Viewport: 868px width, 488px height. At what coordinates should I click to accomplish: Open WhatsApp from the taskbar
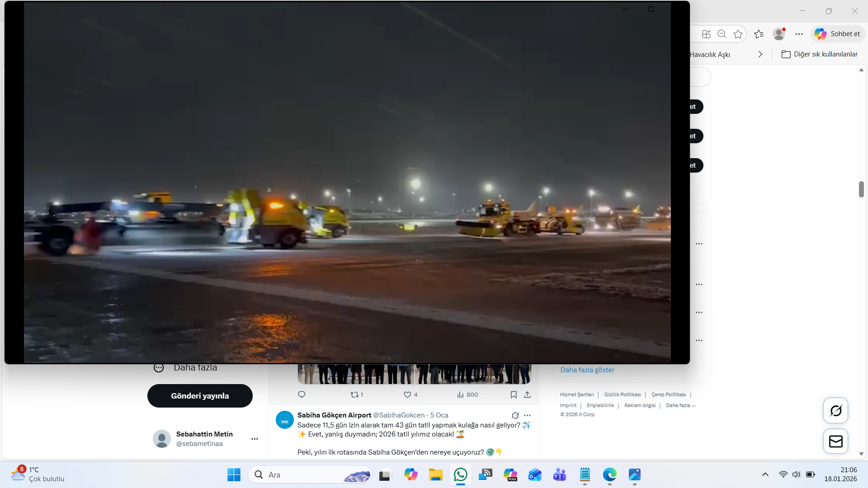click(461, 475)
